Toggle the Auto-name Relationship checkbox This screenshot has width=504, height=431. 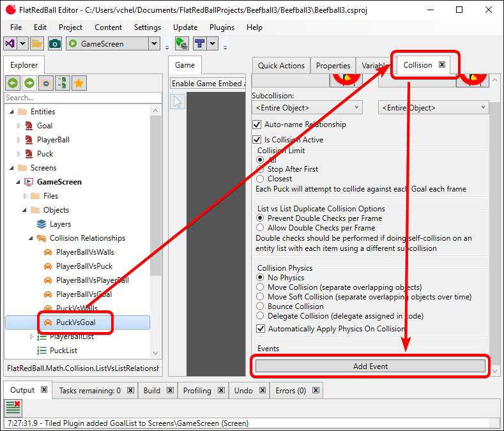(257, 125)
